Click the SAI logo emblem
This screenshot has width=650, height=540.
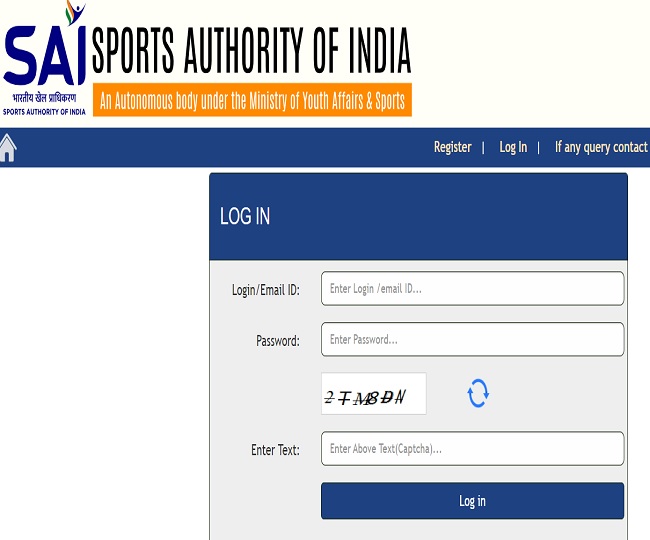pos(45,43)
